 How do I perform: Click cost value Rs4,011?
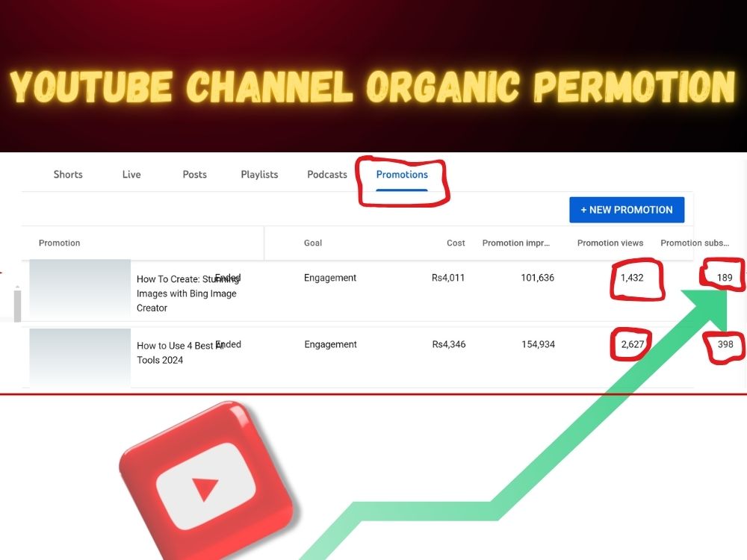coord(448,278)
